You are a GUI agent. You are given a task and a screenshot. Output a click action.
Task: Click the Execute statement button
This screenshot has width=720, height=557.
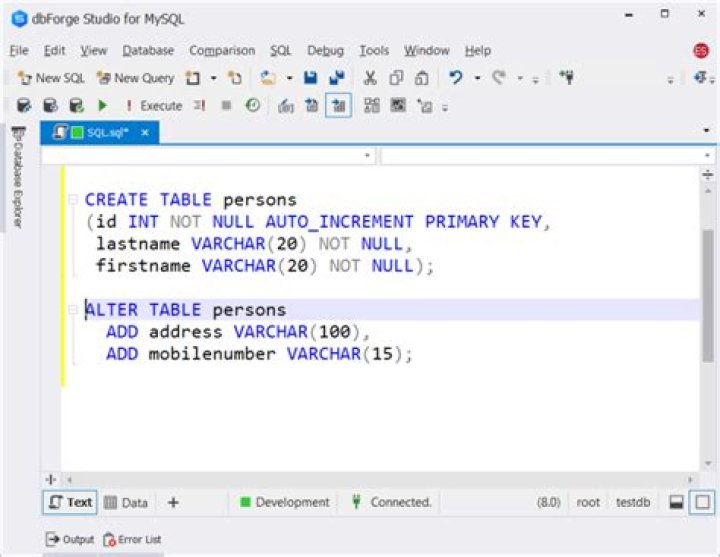154,105
